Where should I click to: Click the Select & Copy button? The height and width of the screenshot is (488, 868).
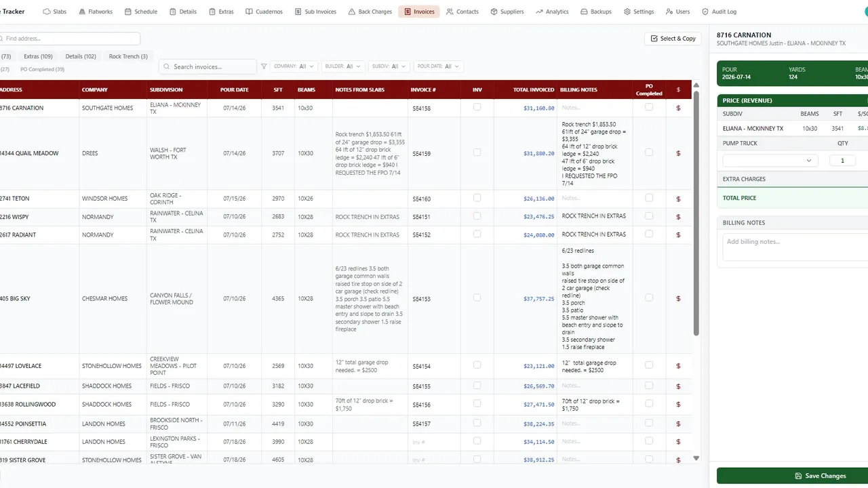pyautogui.click(x=673, y=39)
